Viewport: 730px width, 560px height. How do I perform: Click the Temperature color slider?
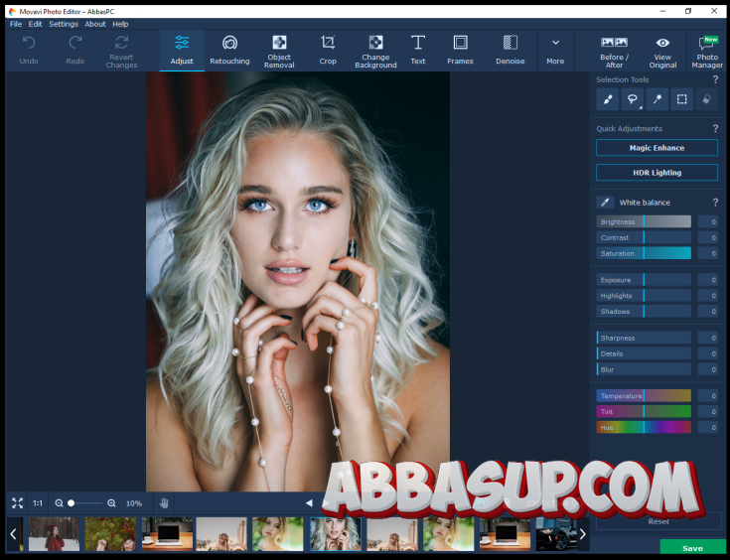click(x=644, y=396)
